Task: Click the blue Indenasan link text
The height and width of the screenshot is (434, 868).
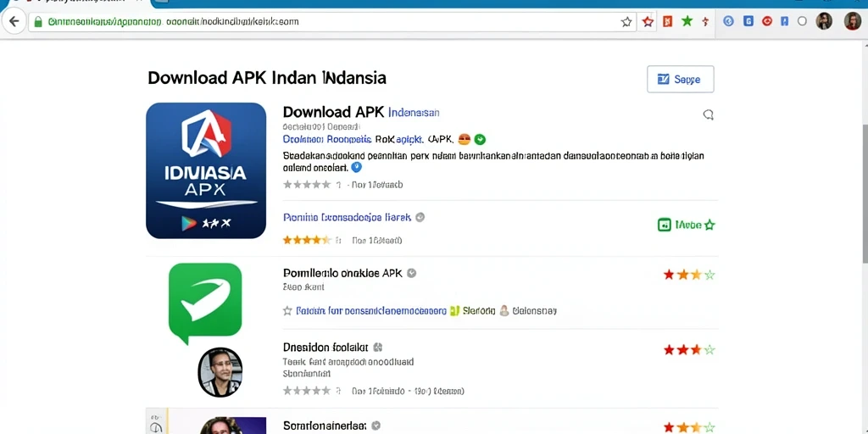Action: (414, 113)
